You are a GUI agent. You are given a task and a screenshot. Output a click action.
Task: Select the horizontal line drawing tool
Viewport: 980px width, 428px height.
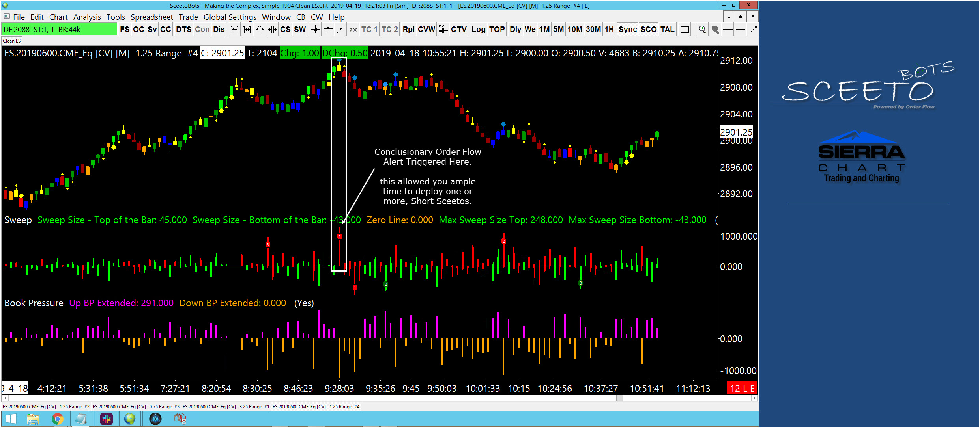click(728, 30)
